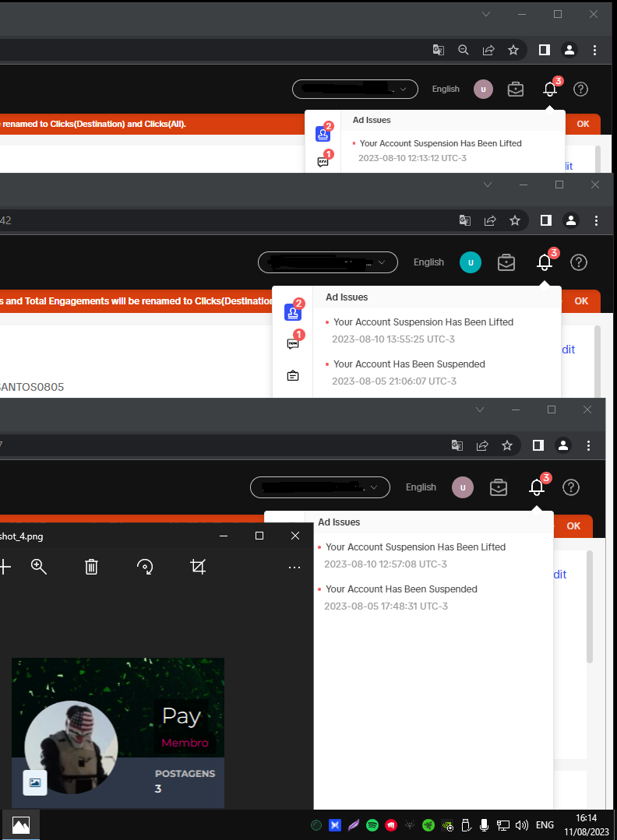This screenshot has height=840, width=617.
Task: Zoom in on the image in photo viewer
Action: [39, 567]
